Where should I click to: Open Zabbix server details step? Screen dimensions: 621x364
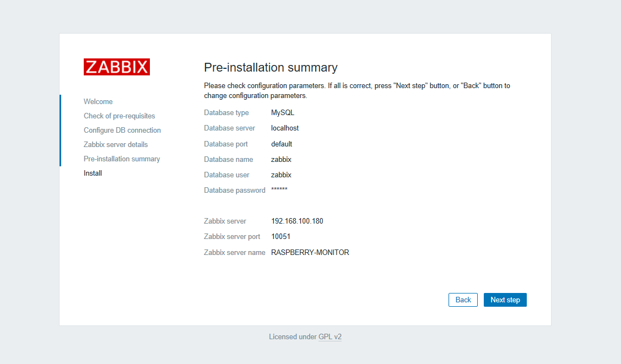tap(116, 144)
